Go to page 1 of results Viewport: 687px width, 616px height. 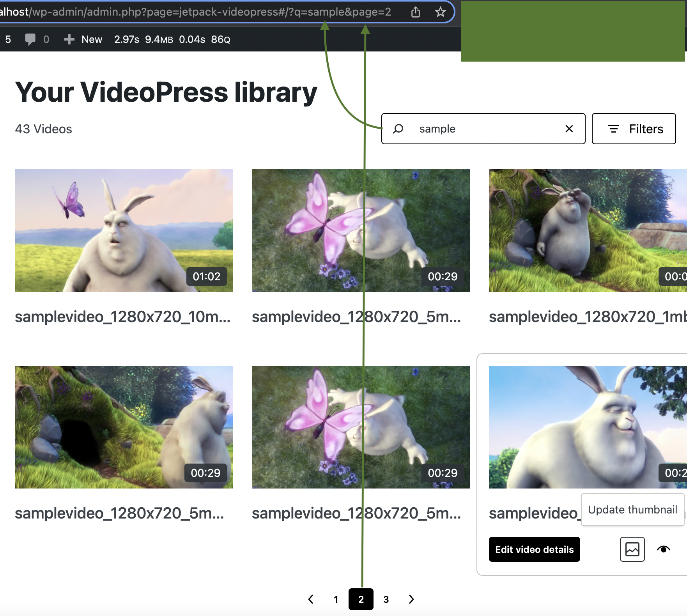pyautogui.click(x=336, y=599)
